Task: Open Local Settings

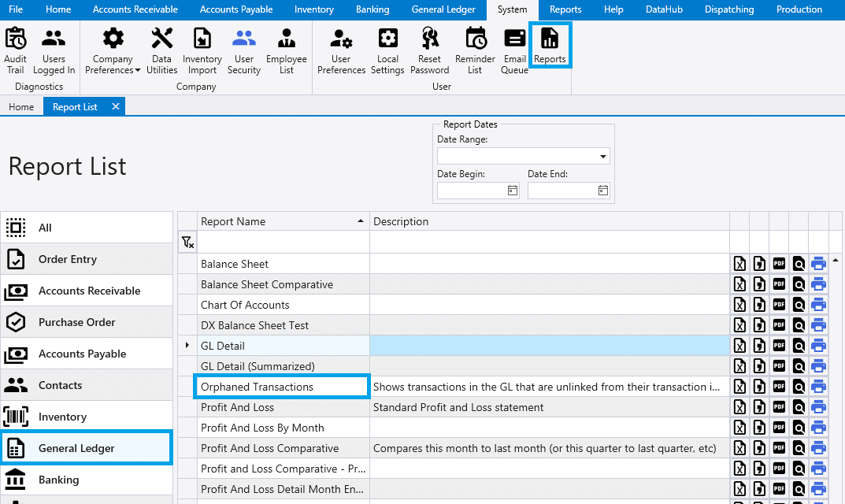Action: pyautogui.click(x=387, y=51)
